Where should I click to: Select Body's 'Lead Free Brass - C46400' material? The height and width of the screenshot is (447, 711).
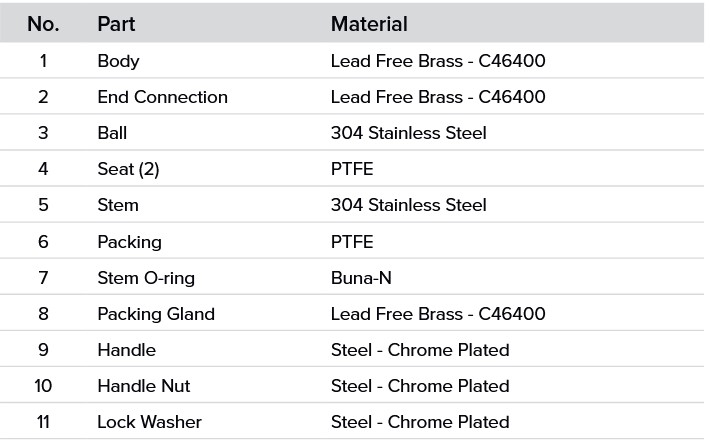tap(438, 61)
